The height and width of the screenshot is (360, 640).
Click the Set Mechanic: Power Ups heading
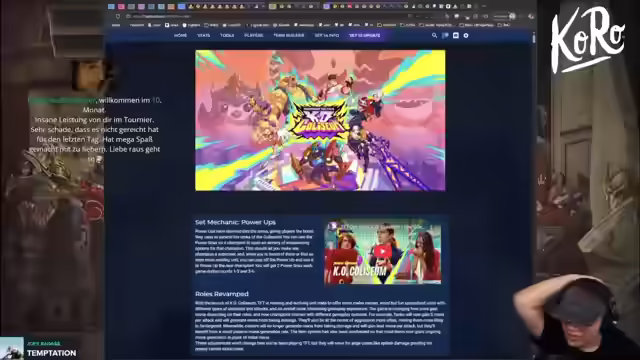coord(235,222)
